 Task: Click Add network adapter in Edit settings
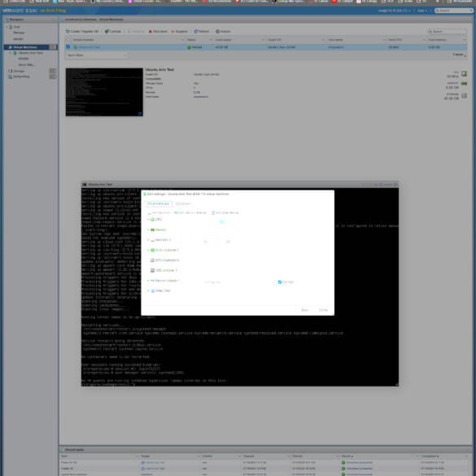click(x=190, y=213)
